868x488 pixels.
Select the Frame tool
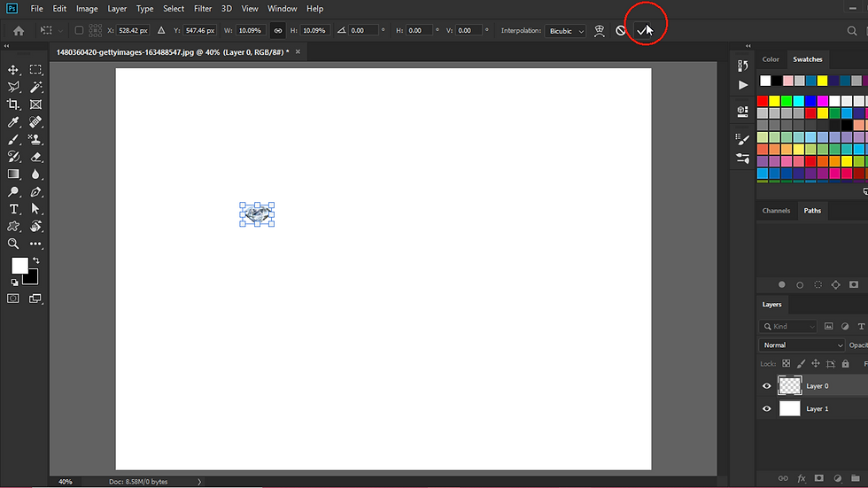tap(36, 105)
